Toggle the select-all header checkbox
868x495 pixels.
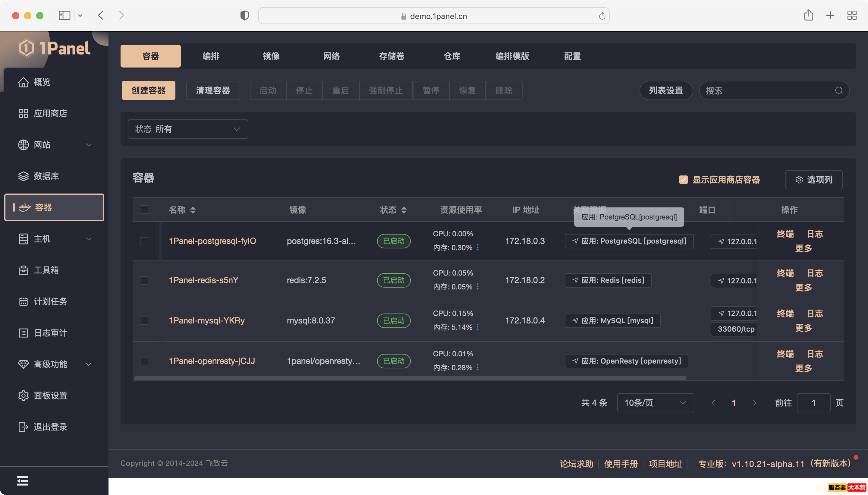pyautogui.click(x=144, y=210)
